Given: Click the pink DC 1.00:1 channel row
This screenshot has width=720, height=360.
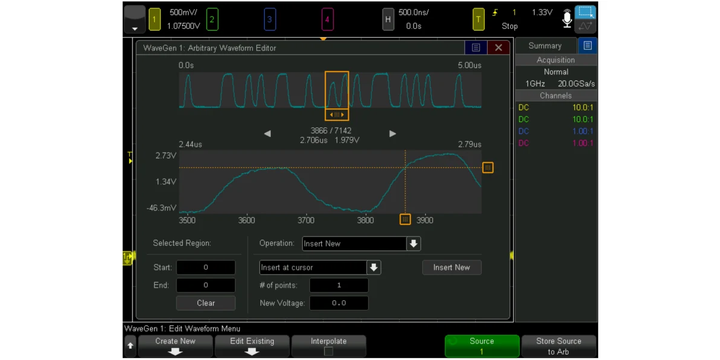Looking at the screenshot, I should [556, 143].
